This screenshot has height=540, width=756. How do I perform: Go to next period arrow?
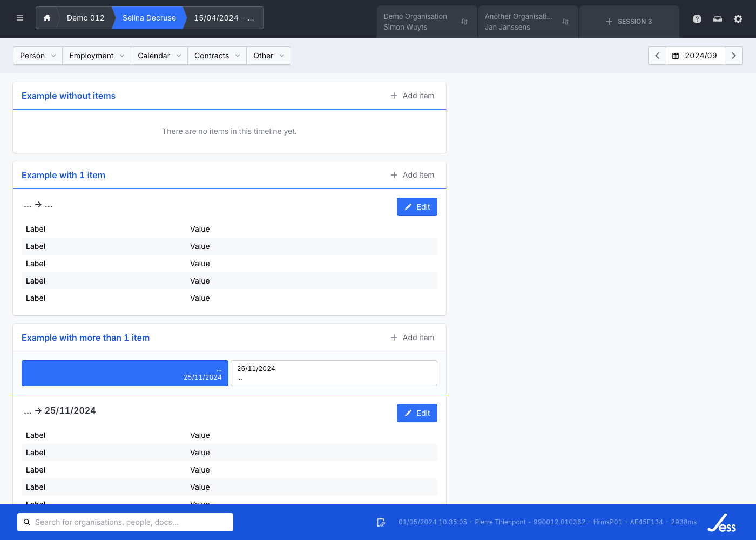tap(734, 56)
